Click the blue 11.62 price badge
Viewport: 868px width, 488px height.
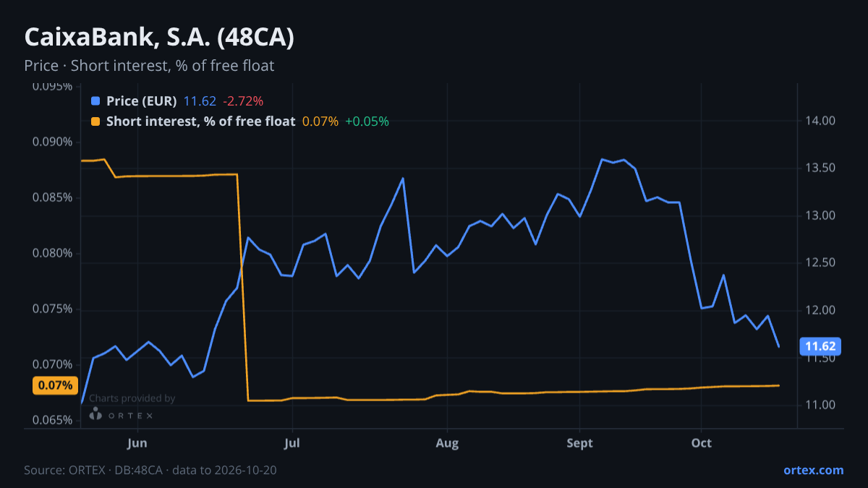pyautogui.click(x=820, y=347)
